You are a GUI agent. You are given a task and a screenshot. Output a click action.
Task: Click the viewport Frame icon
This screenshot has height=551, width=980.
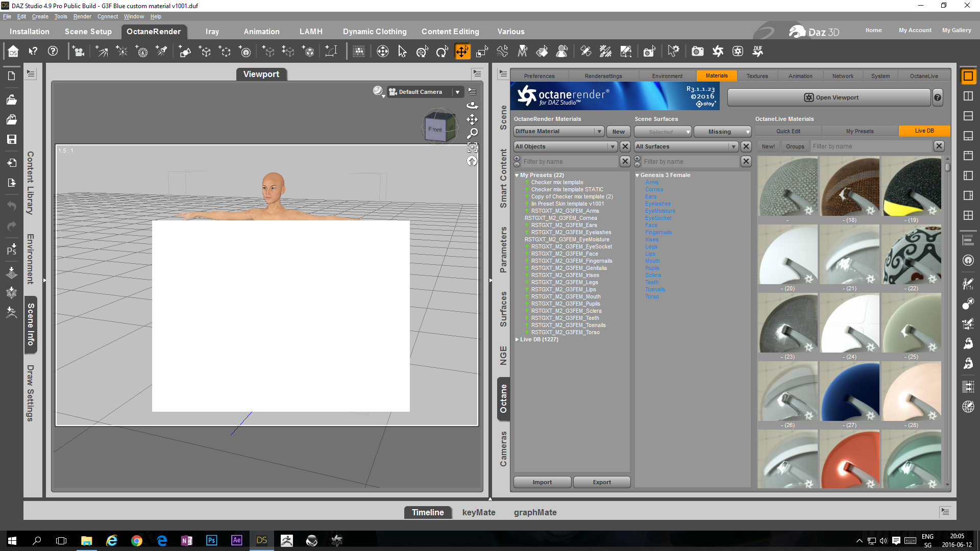pos(472,147)
